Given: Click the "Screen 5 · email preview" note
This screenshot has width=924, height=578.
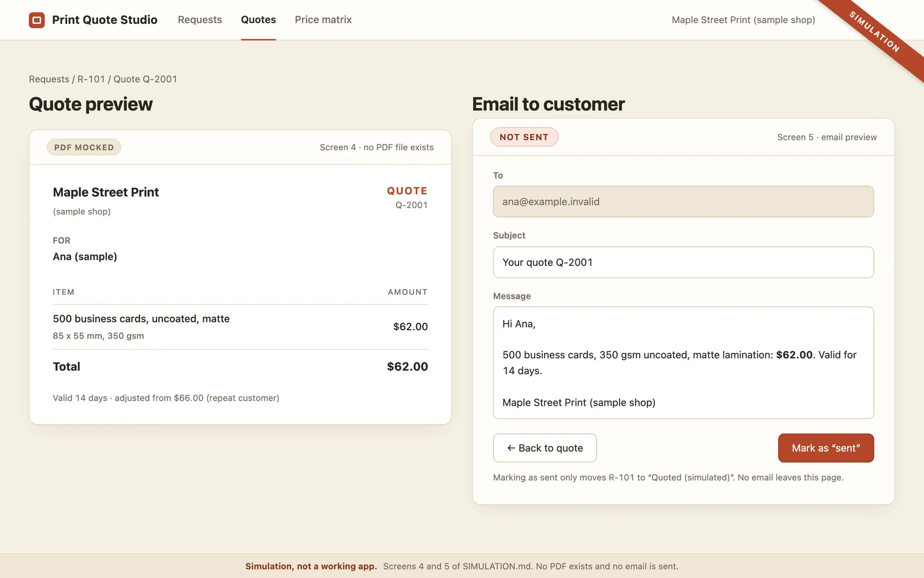Looking at the screenshot, I should (x=827, y=137).
